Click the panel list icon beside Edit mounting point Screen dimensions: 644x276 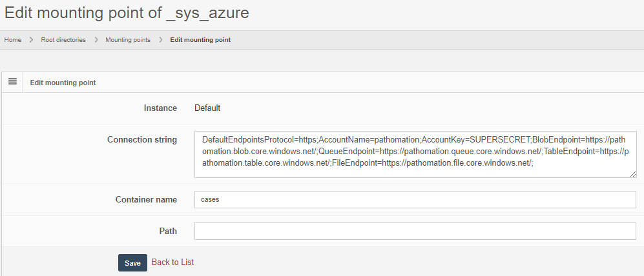point(12,82)
